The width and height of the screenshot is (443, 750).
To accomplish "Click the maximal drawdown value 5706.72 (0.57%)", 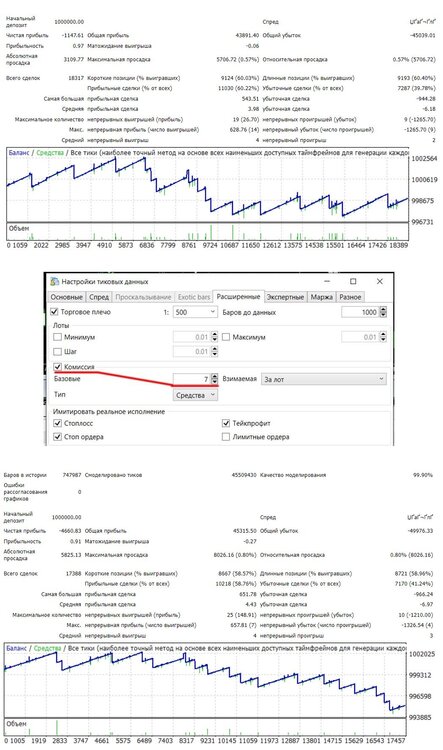I will point(238,60).
